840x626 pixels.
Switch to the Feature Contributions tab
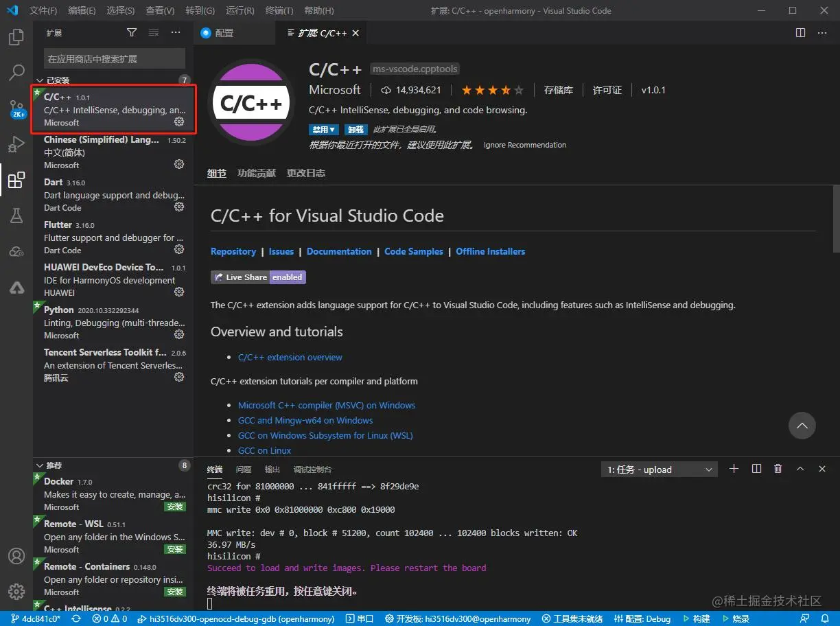(257, 173)
